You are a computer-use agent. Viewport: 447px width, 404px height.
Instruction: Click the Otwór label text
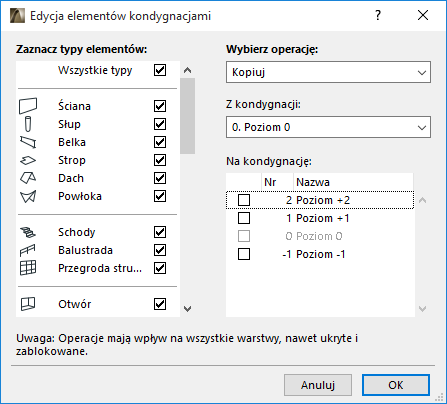tap(75, 304)
